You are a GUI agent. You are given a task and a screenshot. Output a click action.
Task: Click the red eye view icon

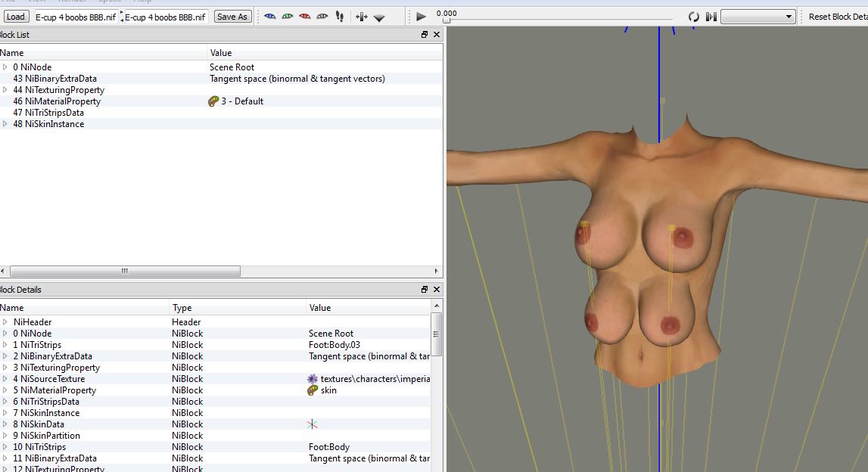tap(305, 17)
